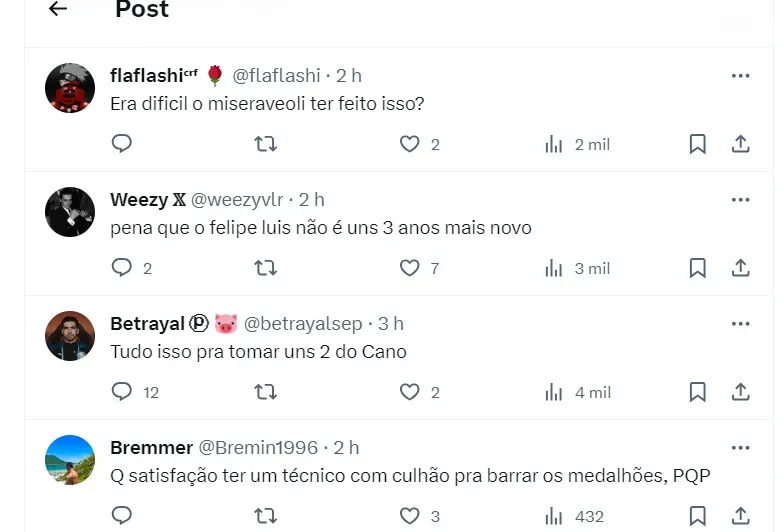Viewport: 783px width, 532px height.
Task: View analytics on flaflashi's post
Action: [577, 144]
